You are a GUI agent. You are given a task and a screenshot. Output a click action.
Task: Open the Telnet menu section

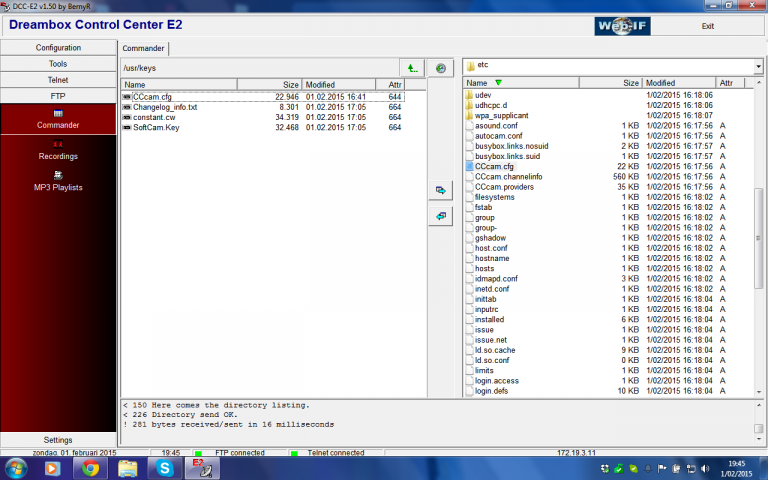58,79
